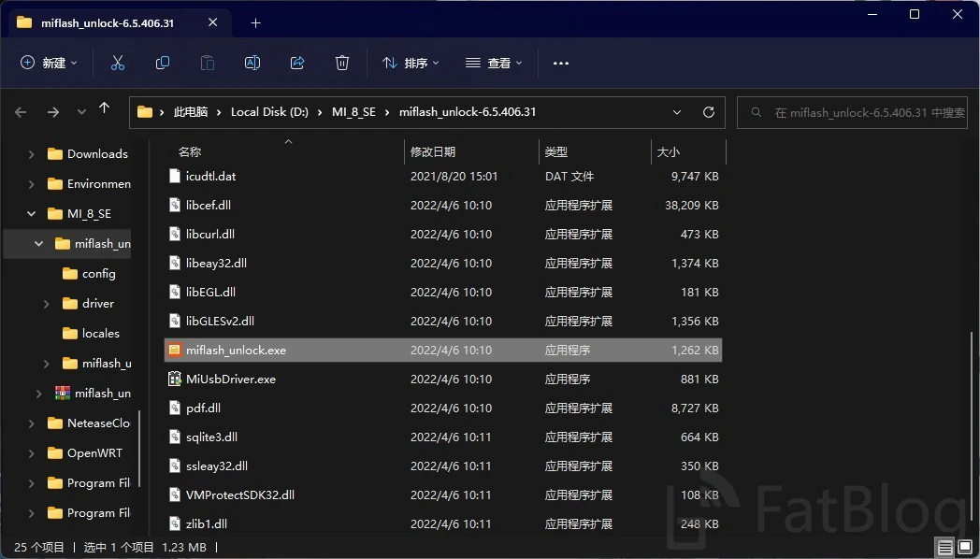Click the Refresh icon in address bar

(x=708, y=112)
